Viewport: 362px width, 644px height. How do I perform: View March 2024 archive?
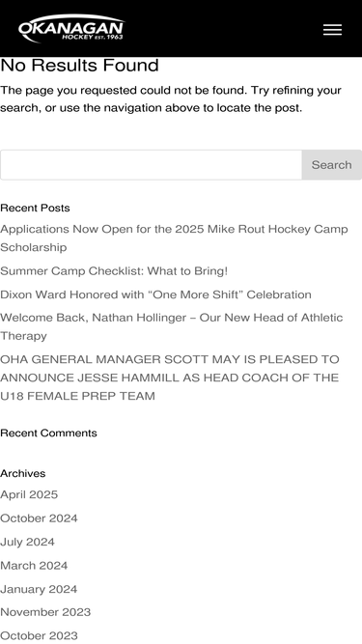click(x=34, y=566)
